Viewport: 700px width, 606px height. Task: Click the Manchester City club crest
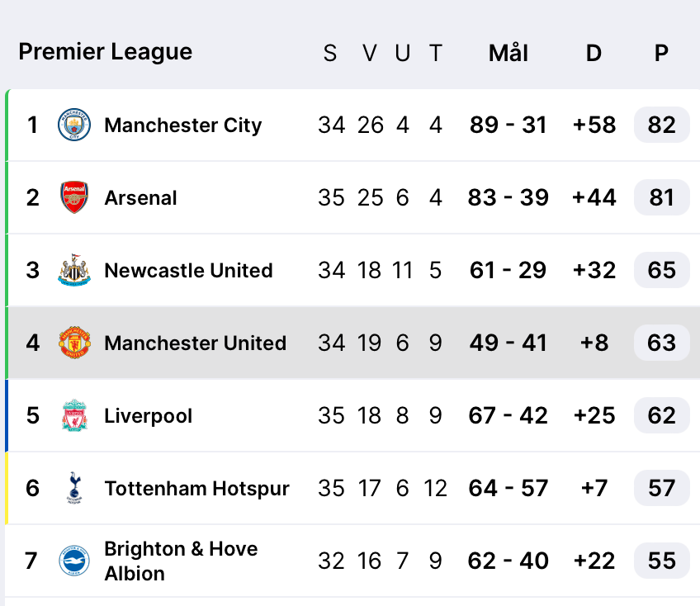coord(74,125)
